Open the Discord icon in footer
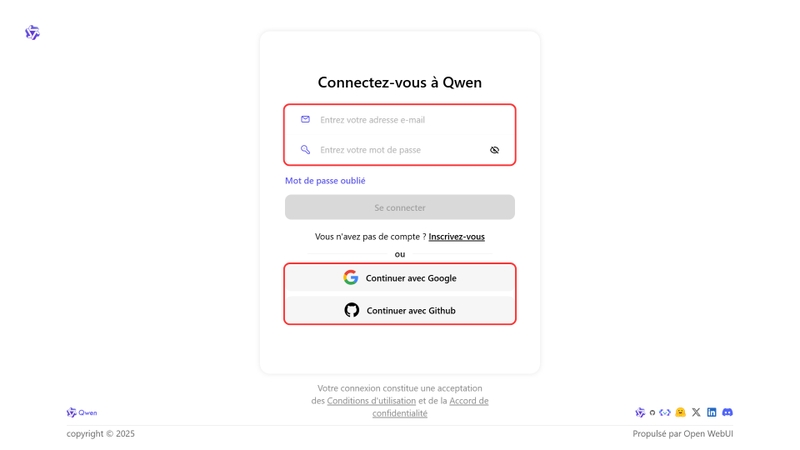The width and height of the screenshot is (800, 450). click(728, 412)
